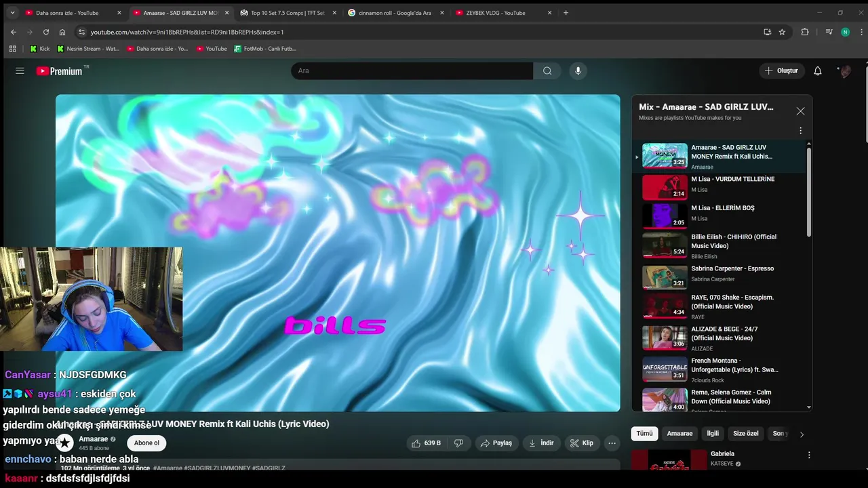Image resolution: width=868 pixels, height=488 pixels.
Task: Close the Amaarae SAD GIRLZ browser tab
Action: 226,13
